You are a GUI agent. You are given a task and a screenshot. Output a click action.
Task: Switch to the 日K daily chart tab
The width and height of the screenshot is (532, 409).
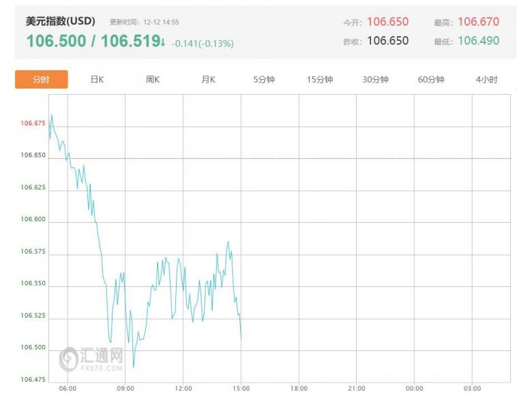[97, 80]
